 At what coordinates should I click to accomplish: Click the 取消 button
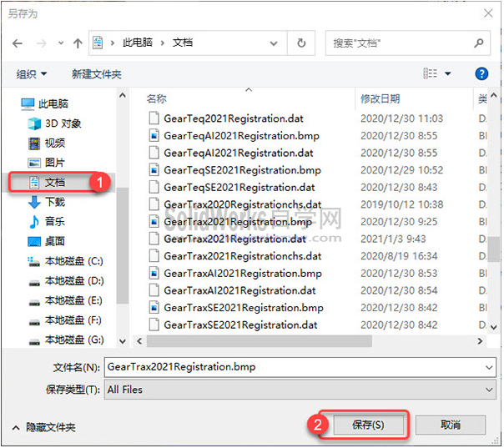click(451, 425)
